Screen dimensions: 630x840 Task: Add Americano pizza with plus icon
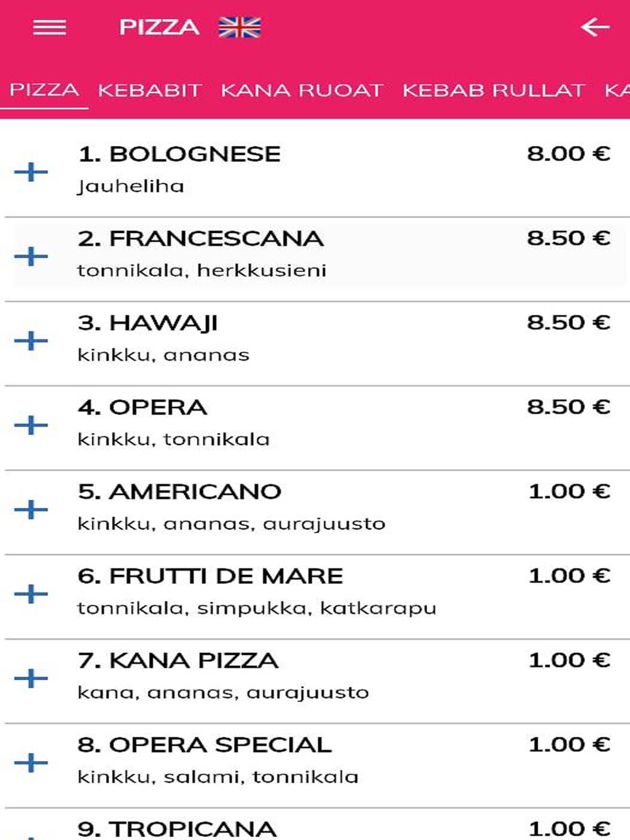(31, 509)
